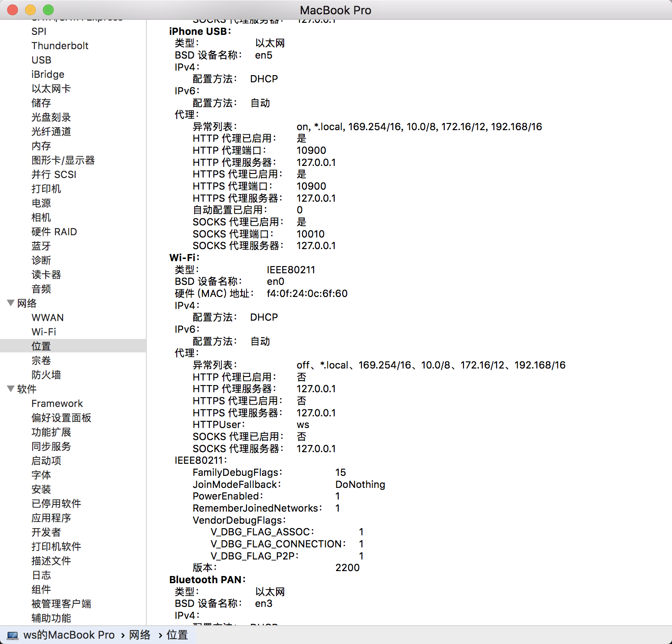Select USB in the hardware list

pos(41,60)
